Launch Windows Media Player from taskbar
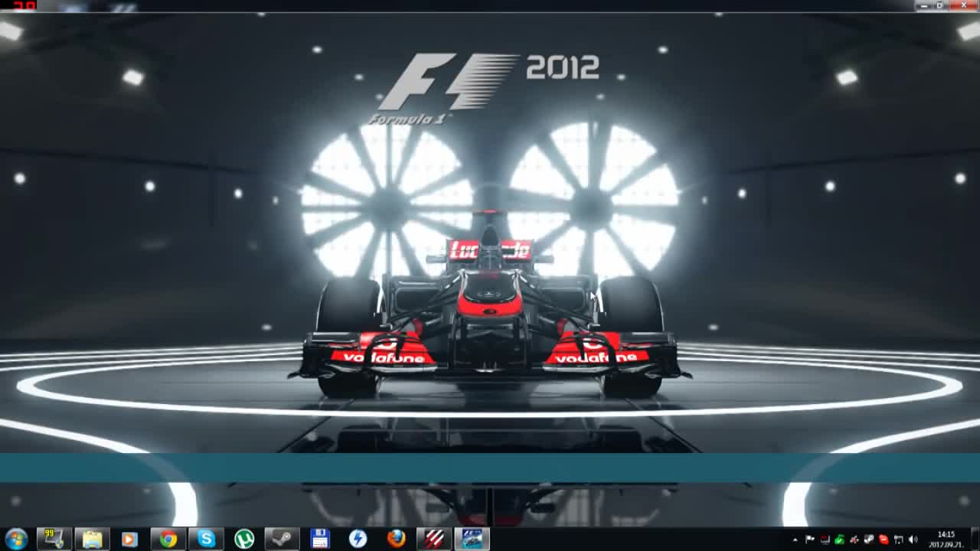The width and height of the screenshot is (980, 551). [x=129, y=539]
